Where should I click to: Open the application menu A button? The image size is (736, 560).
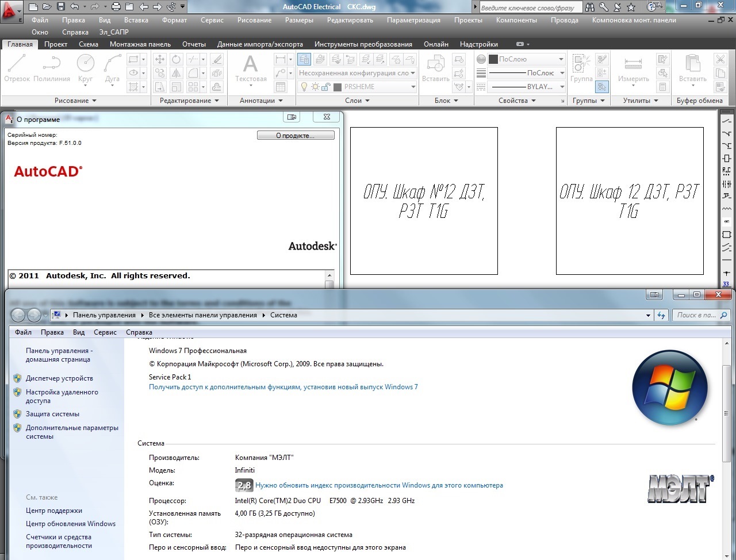(11, 10)
